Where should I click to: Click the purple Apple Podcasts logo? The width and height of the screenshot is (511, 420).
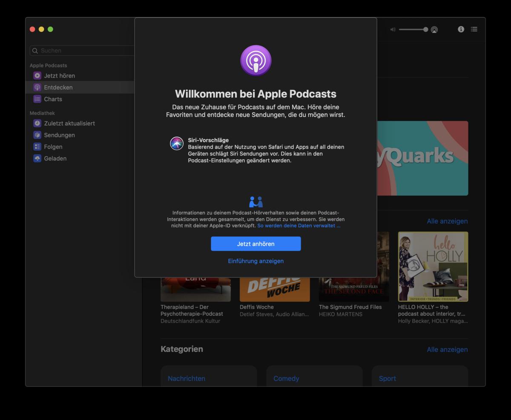click(x=255, y=60)
